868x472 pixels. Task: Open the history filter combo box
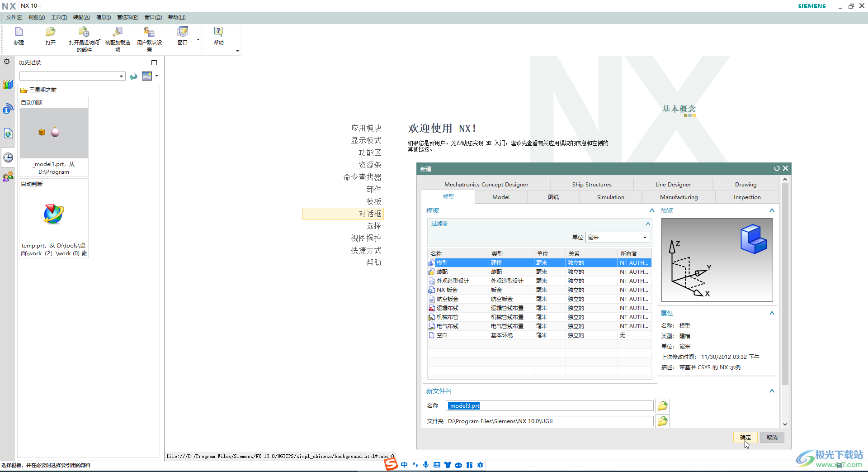pos(72,76)
